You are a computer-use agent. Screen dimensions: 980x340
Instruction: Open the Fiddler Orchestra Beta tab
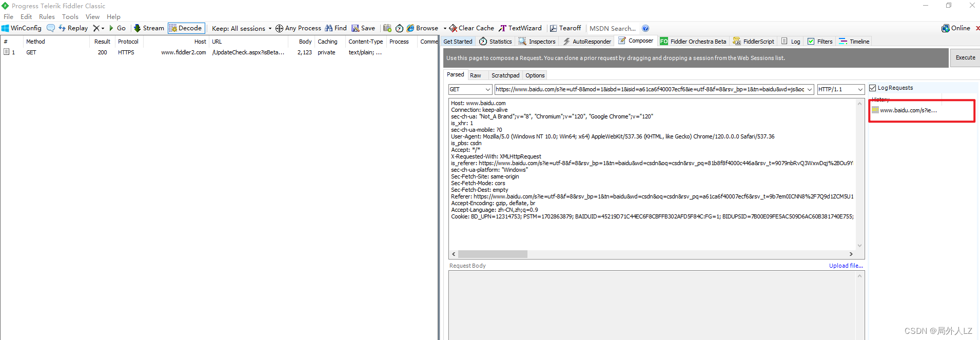pyautogui.click(x=693, y=42)
